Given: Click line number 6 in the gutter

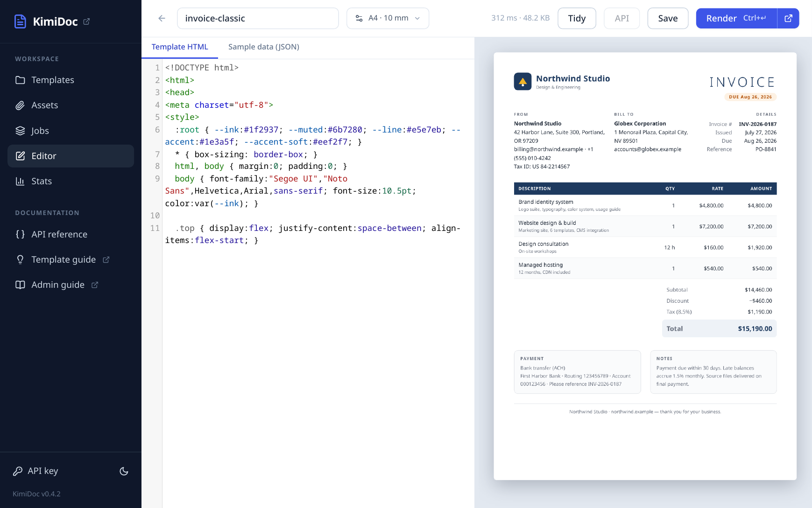Looking at the screenshot, I should point(157,130).
